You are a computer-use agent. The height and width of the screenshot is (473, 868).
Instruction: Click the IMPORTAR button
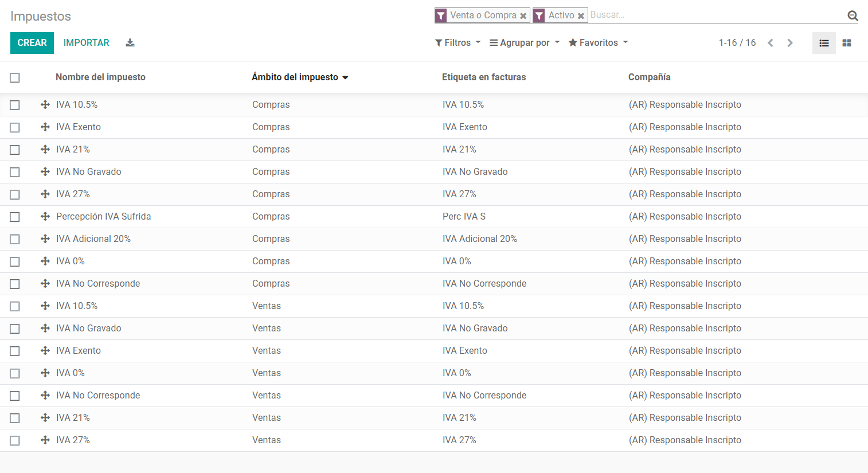coord(86,43)
